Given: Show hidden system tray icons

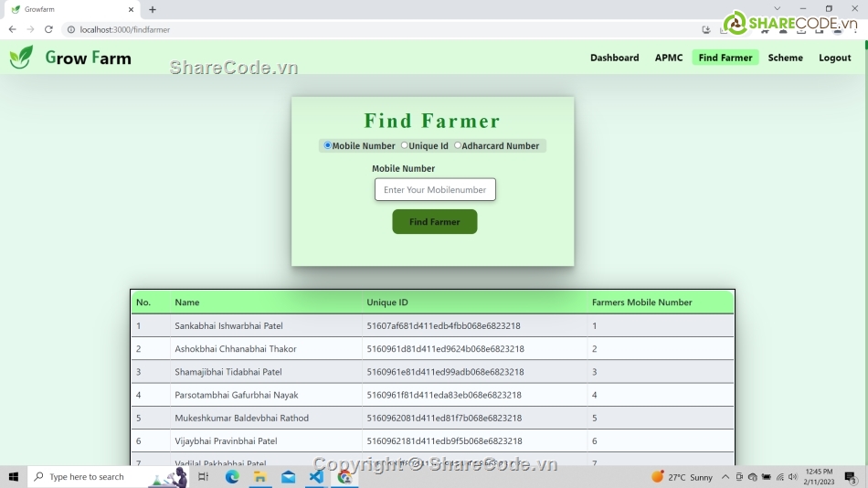Looking at the screenshot, I should pyautogui.click(x=725, y=477).
